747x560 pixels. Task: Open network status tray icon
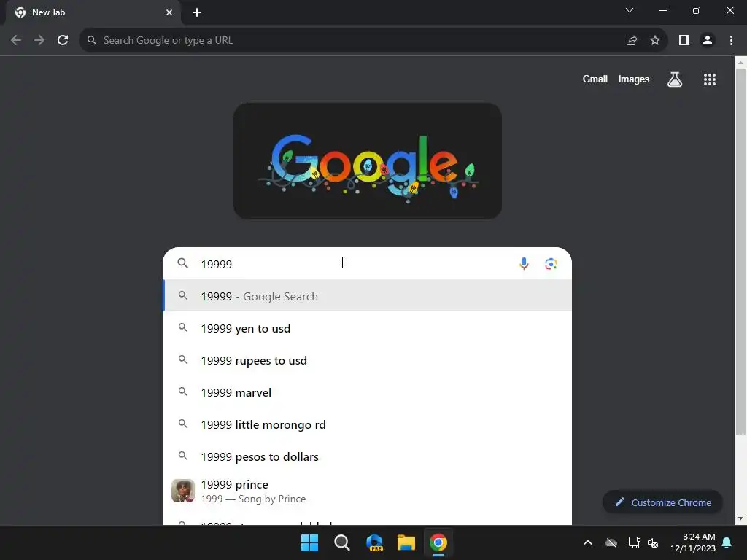(x=634, y=542)
